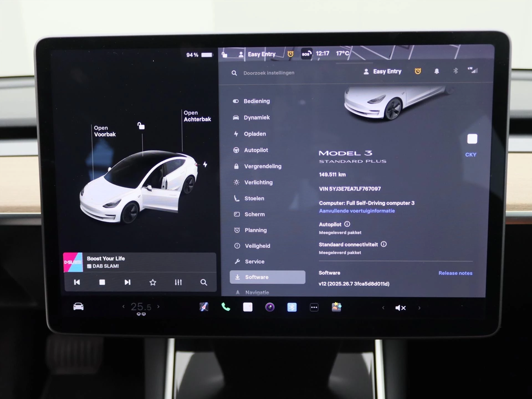Open the Dashcam viewer icon in the taskbar
The image size is (532, 399).
point(270,308)
